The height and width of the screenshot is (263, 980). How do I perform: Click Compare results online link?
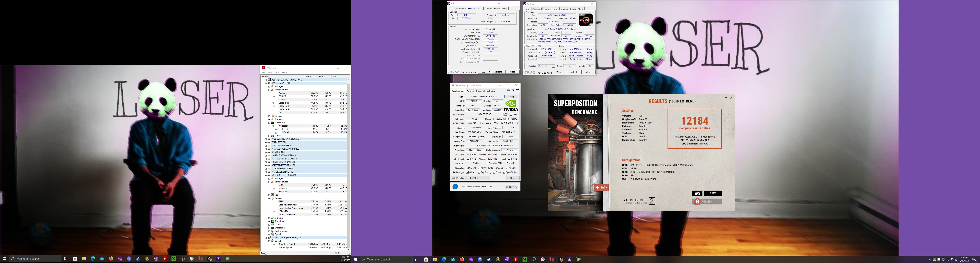695,128
